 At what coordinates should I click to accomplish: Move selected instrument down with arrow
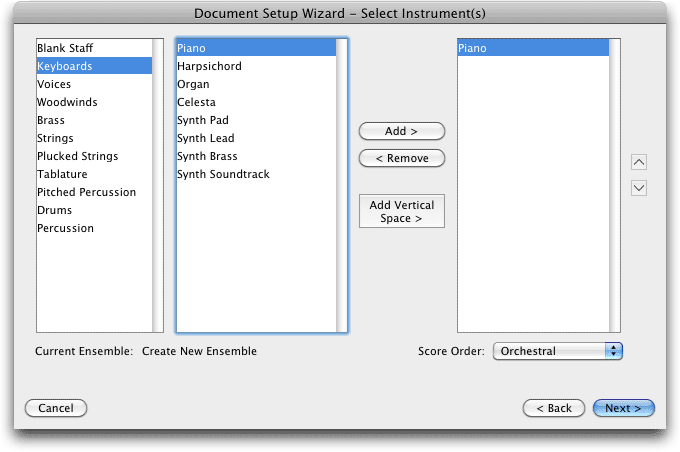coord(639,188)
